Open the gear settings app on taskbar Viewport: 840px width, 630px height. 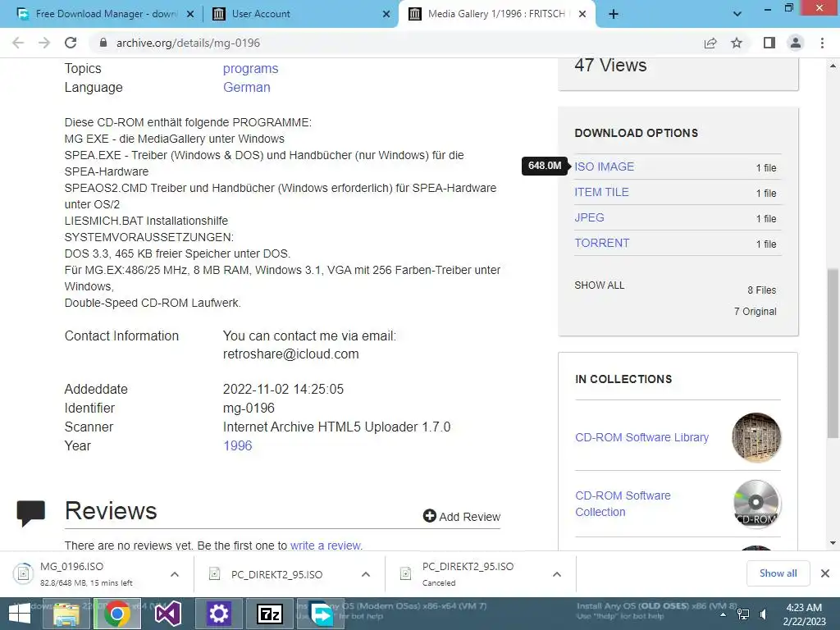click(x=218, y=614)
